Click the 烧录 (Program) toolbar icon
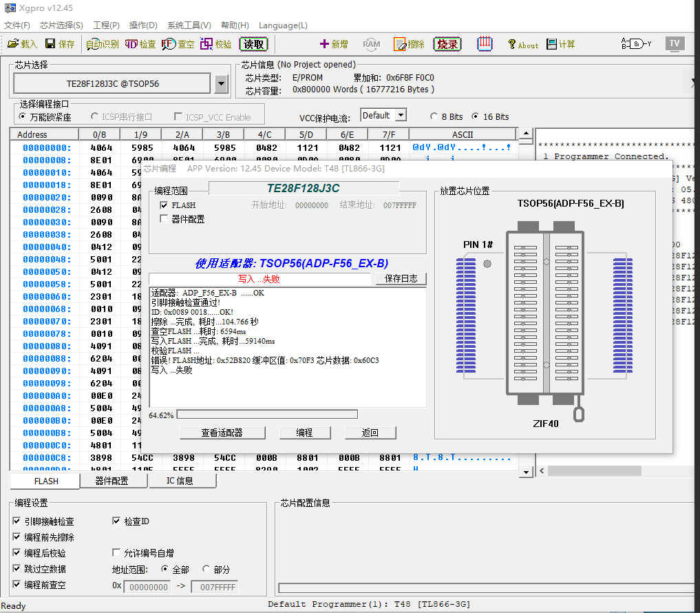 [447, 44]
